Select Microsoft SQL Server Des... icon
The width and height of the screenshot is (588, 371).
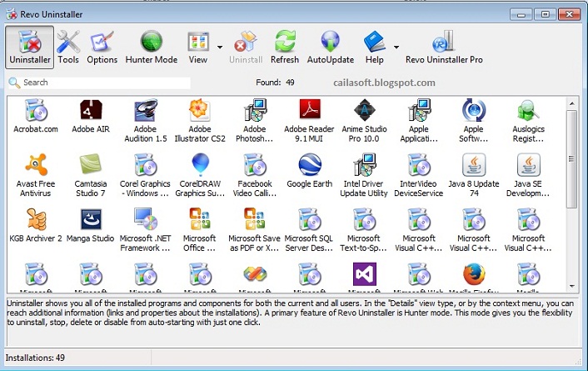point(310,219)
